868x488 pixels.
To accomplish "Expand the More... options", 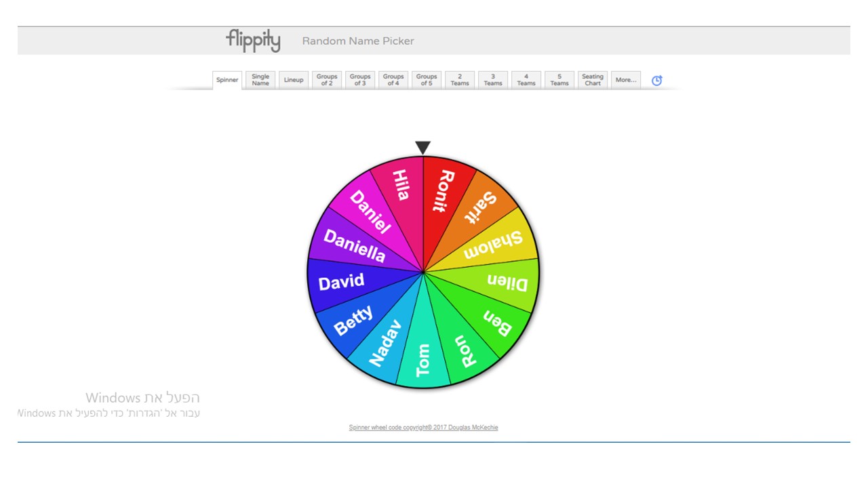I will tap(625, 79).
